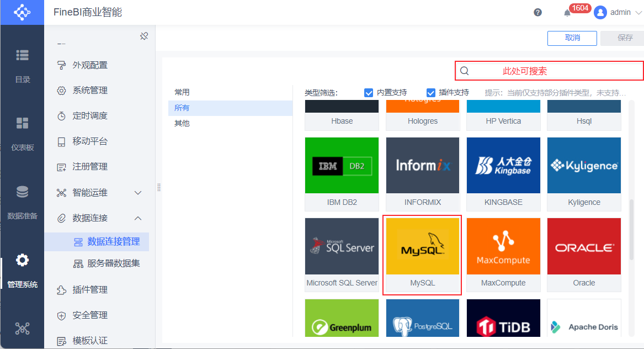
Task: Click the search magnifier icon
Action: pyautogui.click(x=465, y=71)
